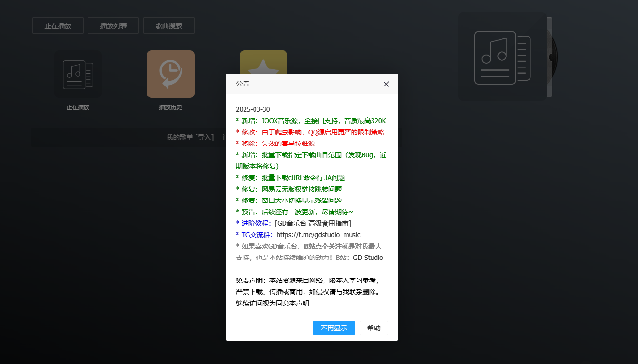Go to the 歌曲搜索 tab
The width and height of the screenshot is (638, 364).
click(169, 26)
